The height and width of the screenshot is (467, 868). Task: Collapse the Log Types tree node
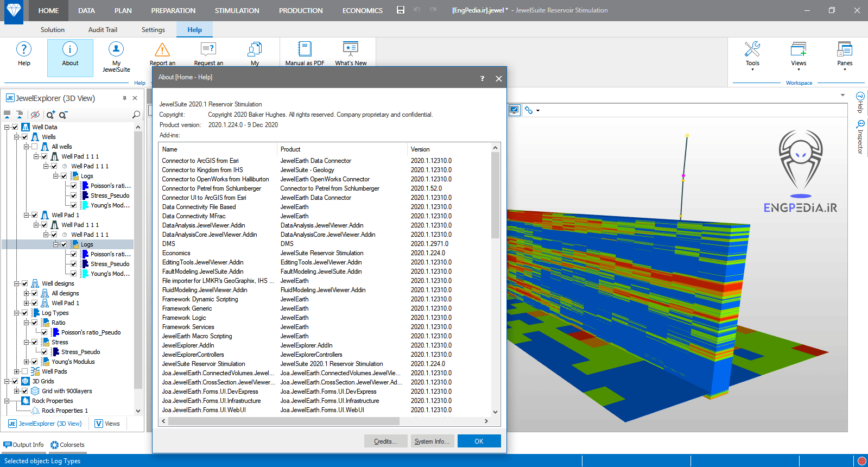(17, 313)
